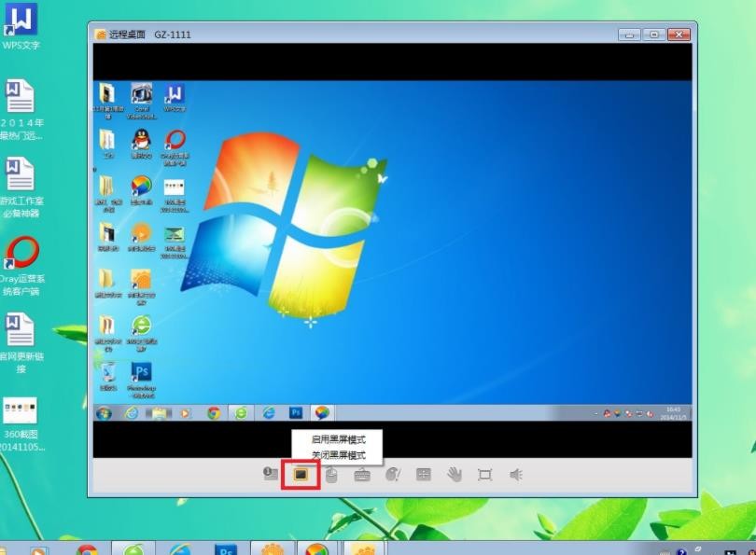Click the file explorer folder in the remote taskbar
This screenshot has width=756, height=555.
[159, 413]
